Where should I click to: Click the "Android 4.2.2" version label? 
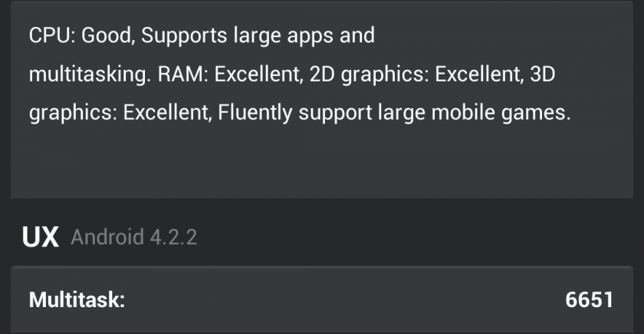tap(134, 237)
